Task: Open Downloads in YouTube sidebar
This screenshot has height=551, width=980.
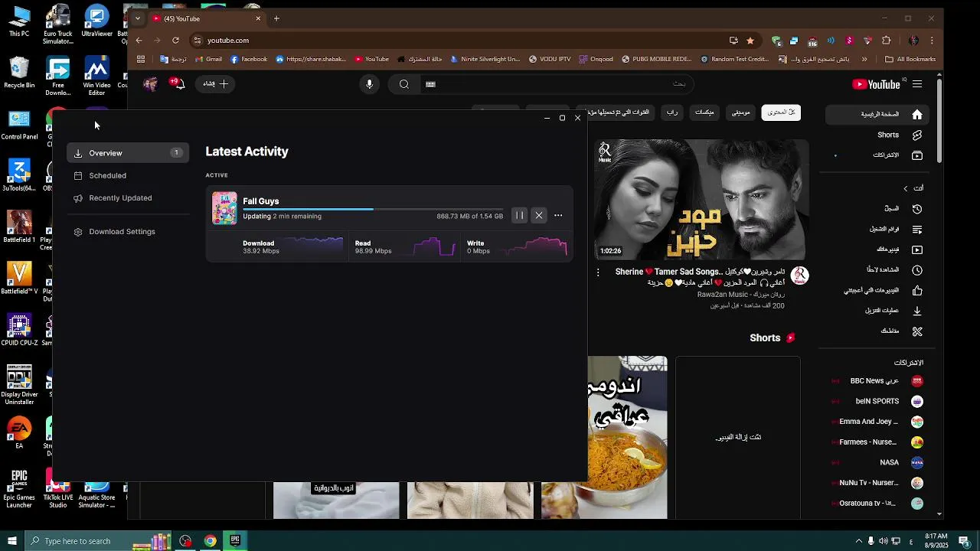Action: pos(881,311)
